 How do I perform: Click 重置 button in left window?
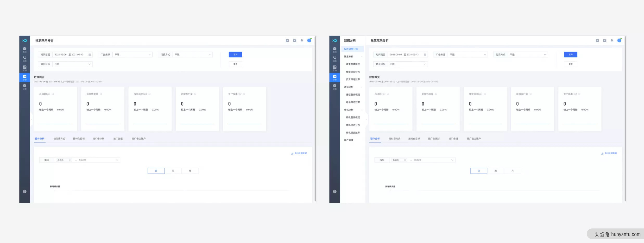point(235,64)
